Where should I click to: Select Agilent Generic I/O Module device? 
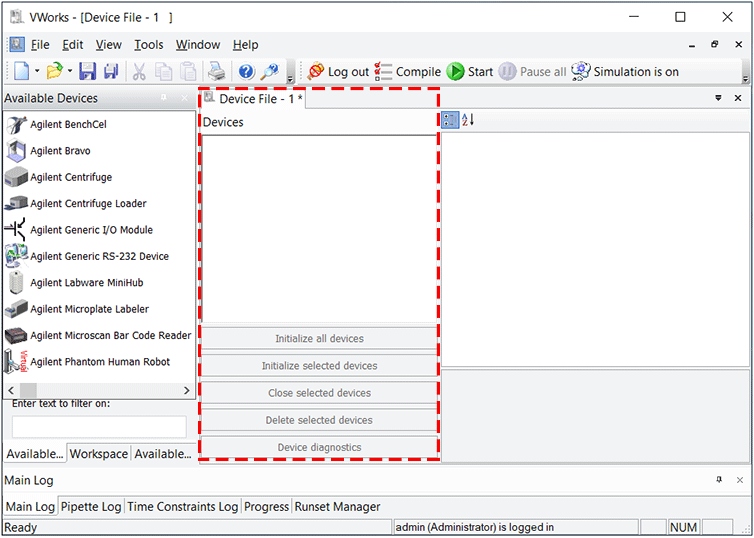[79, 230]
